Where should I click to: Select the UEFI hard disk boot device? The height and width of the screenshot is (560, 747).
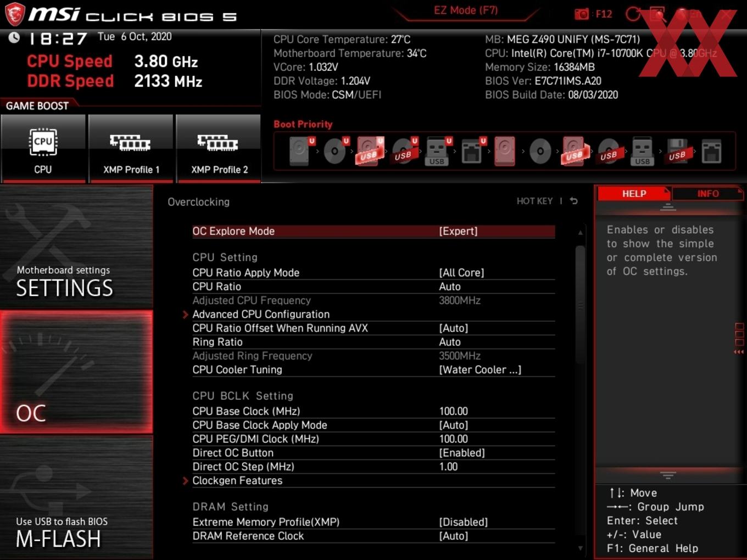[x=301, y=151]
